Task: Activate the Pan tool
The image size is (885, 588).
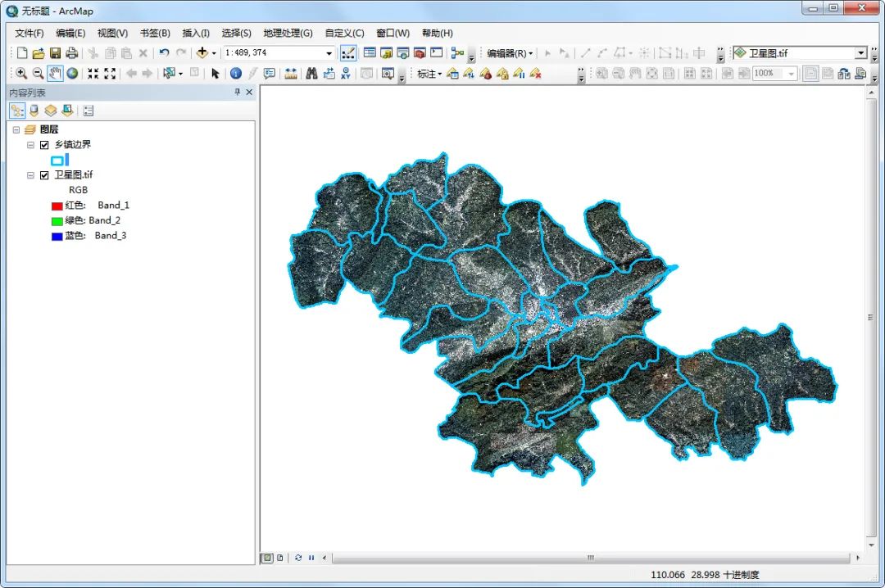Action: click(x=55, y=73)
